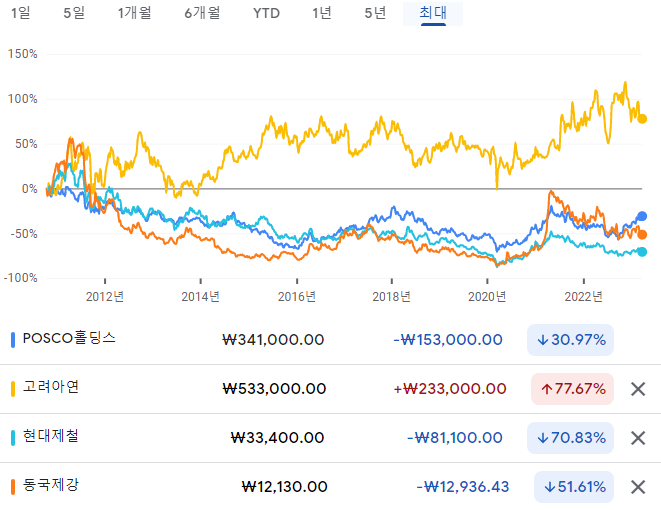Switch to the 1개월 range tab
661x510 pixels.
(x=134, y=13)
